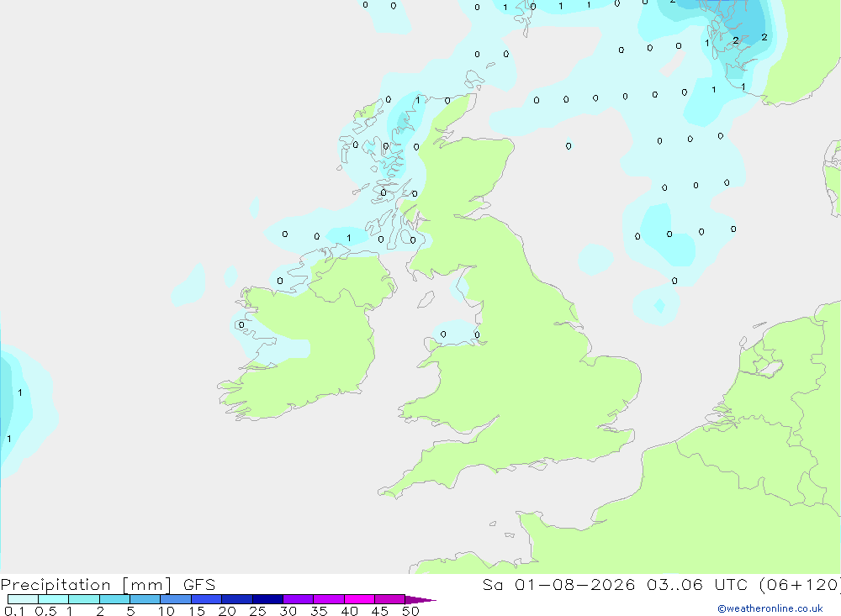The height and width of the screenshot is (616, 841).
Task: Click the 1 to 2 mm legend swatch
Action: pos(84,599)
